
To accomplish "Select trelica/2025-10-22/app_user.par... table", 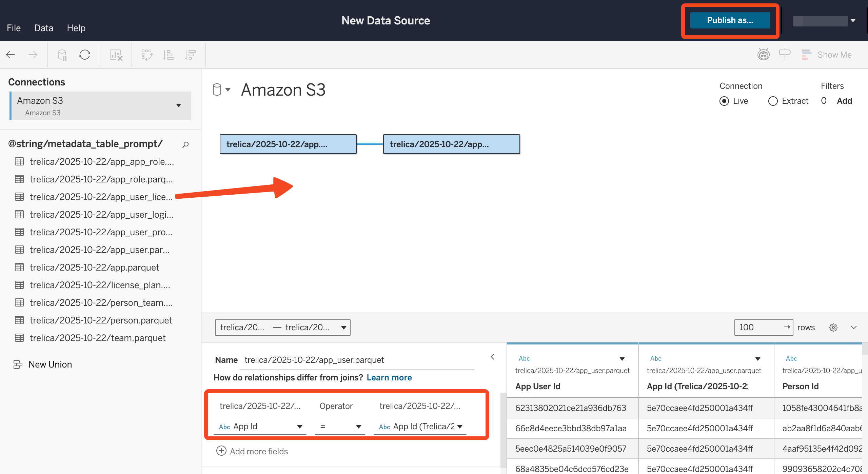I will point(100,250).
